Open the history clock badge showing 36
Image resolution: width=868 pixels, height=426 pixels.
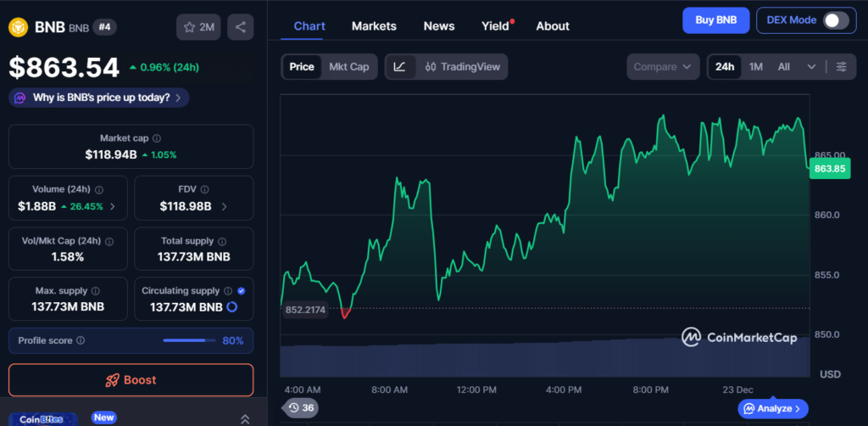[x=301, y=407]
